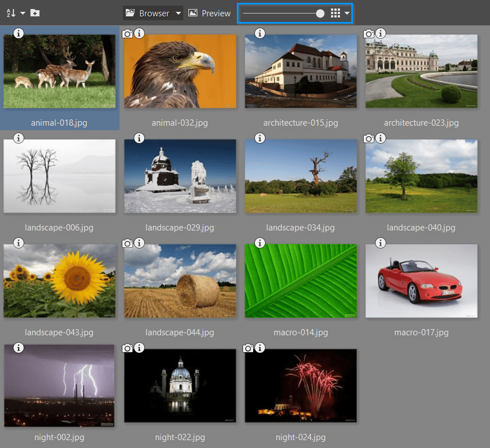This screenshot has height=448, width=490.
Task: Select the hay bale thumbnail
Action: tap(180, 281)
